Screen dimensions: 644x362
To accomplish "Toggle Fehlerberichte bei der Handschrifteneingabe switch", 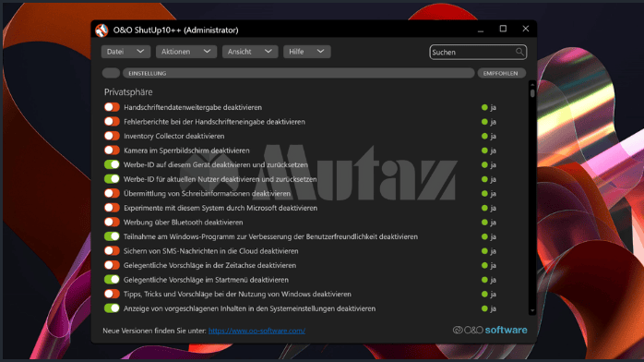I will [112, 122].
